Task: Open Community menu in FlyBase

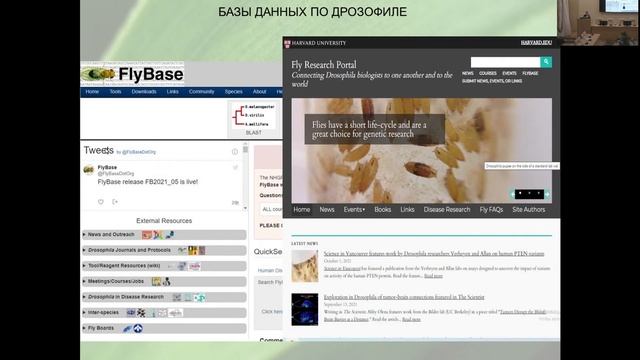Action: click(x=202, y=92)
